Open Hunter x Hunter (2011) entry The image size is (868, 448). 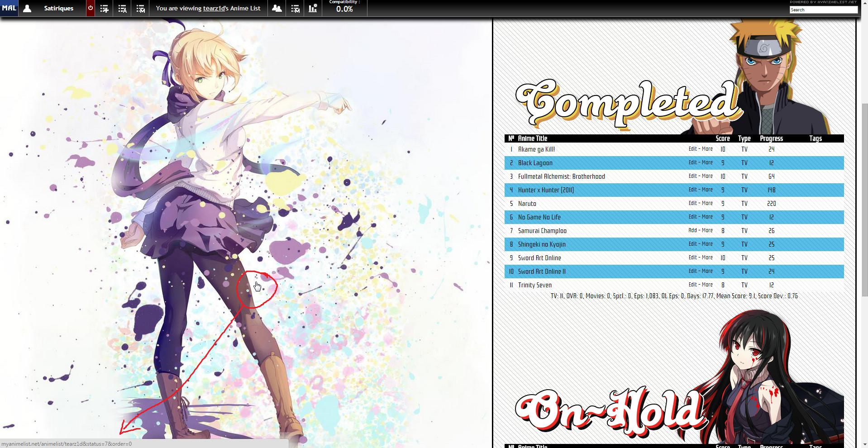pos(546,190)
